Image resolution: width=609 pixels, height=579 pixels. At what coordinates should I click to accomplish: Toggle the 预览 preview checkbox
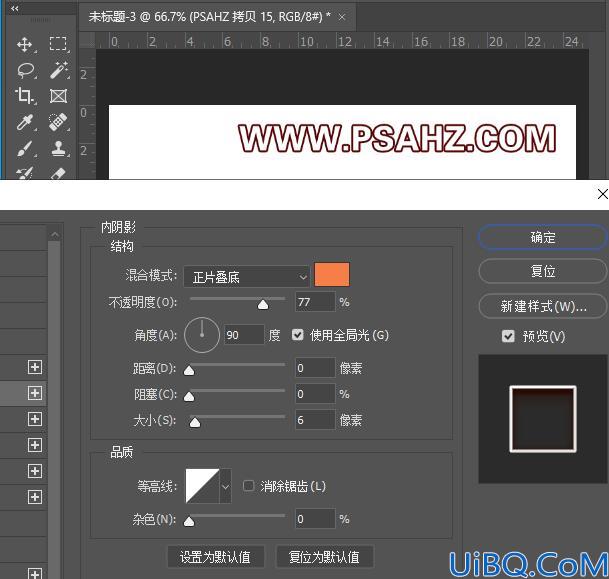pos(508,336)
